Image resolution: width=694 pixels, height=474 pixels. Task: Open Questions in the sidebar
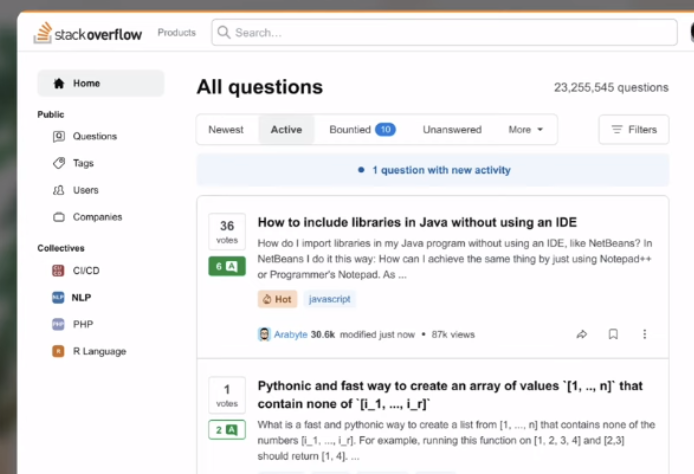coord(95,136)
